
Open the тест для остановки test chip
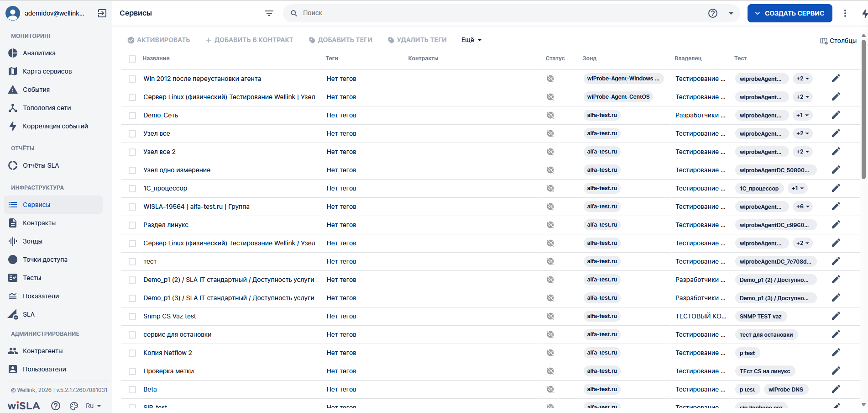[766, 334]
